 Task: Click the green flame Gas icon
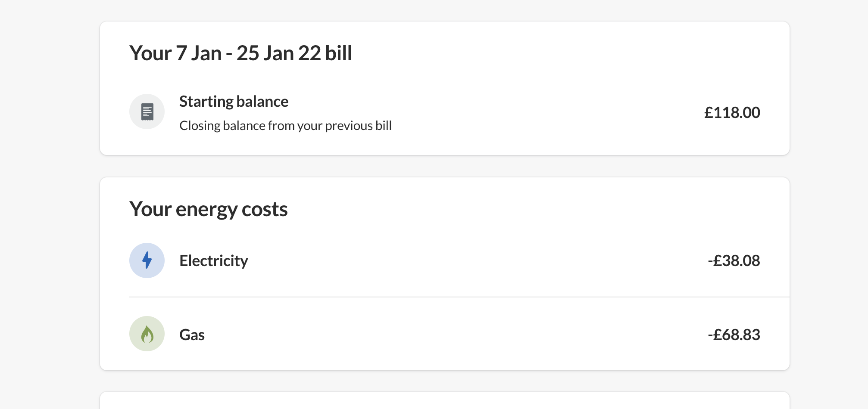(x=147, y=334)
